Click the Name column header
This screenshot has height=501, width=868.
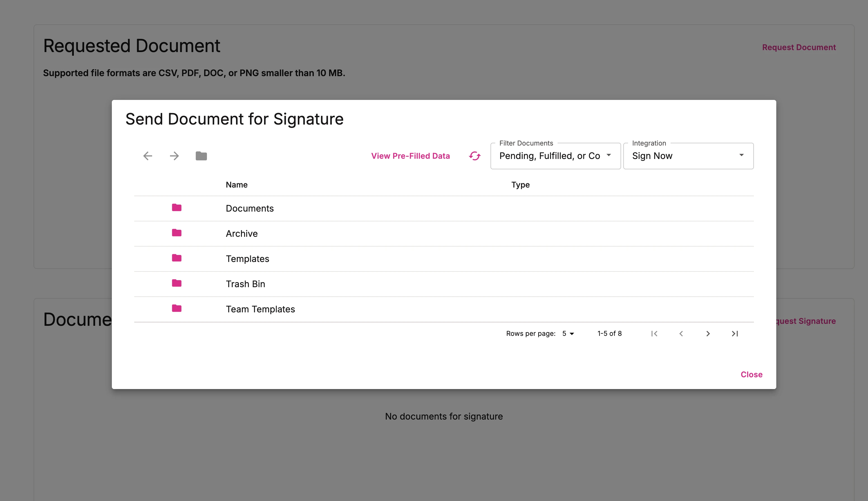237,185
